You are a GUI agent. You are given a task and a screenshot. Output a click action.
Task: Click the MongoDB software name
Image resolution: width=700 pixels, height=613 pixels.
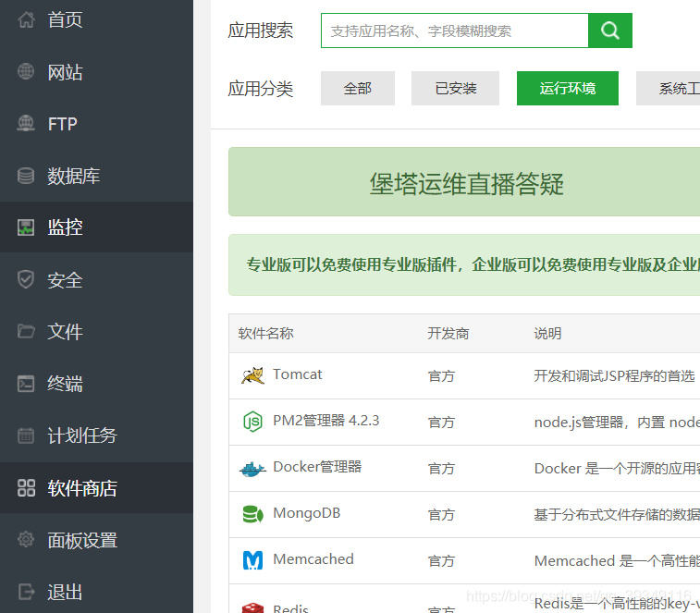(307, 513)
